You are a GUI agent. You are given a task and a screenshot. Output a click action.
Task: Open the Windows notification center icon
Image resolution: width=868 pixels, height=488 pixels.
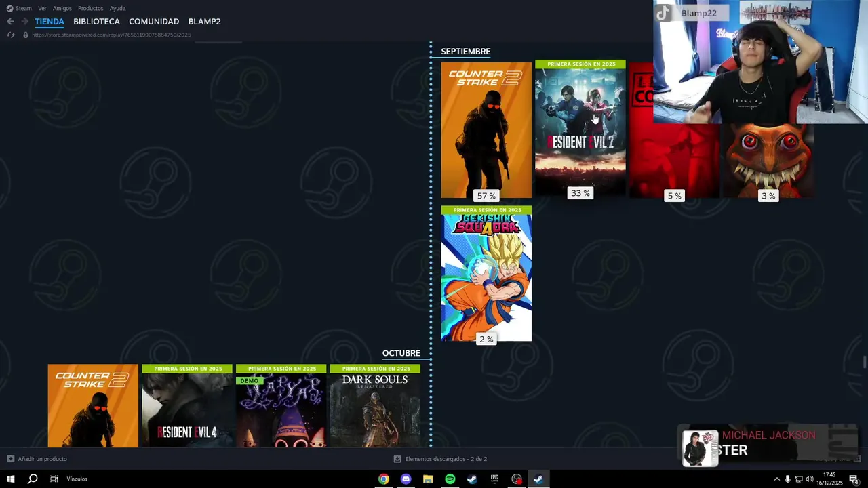(x=854, y=479)
